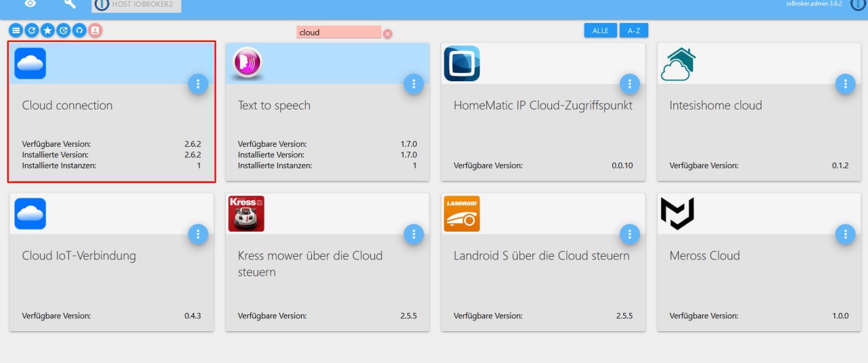Open menu for Meross Cloud card
The height and width of the screenshot is (363, 868).
pos(845,234)
